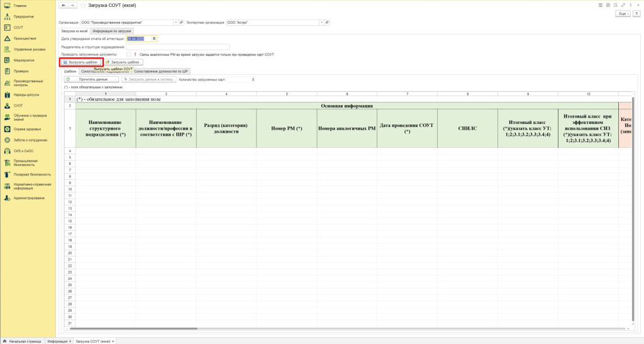Open the Предприятие sidebar section

23,17
